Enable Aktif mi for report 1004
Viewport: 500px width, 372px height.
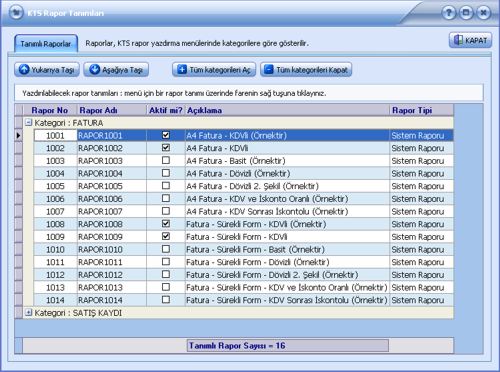click(166, 173)
